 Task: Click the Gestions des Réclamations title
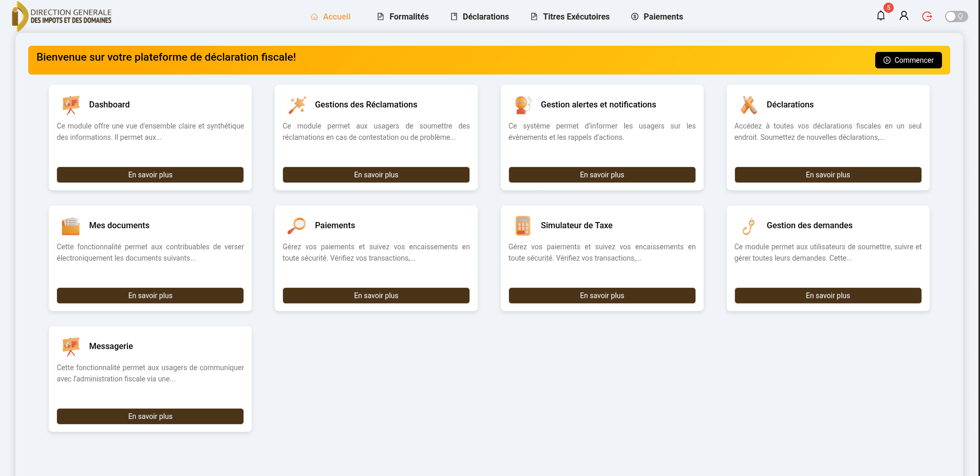pyautogui.click(x=366, y=104)
